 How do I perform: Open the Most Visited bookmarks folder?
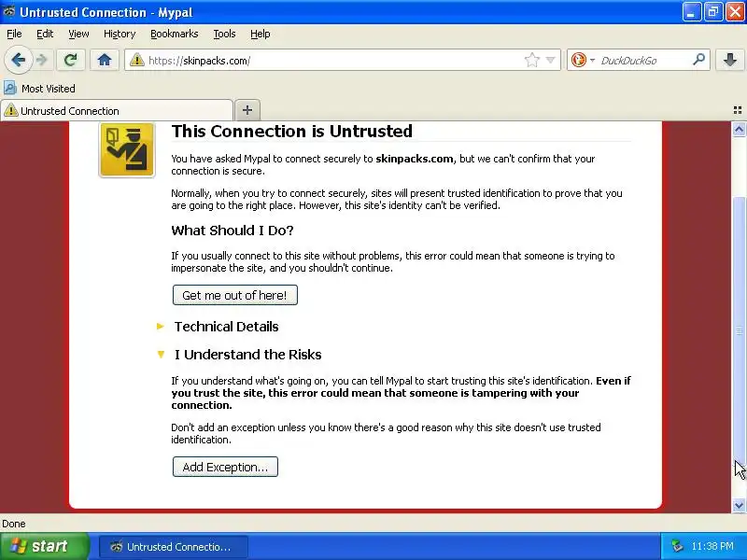click(39, 89)
